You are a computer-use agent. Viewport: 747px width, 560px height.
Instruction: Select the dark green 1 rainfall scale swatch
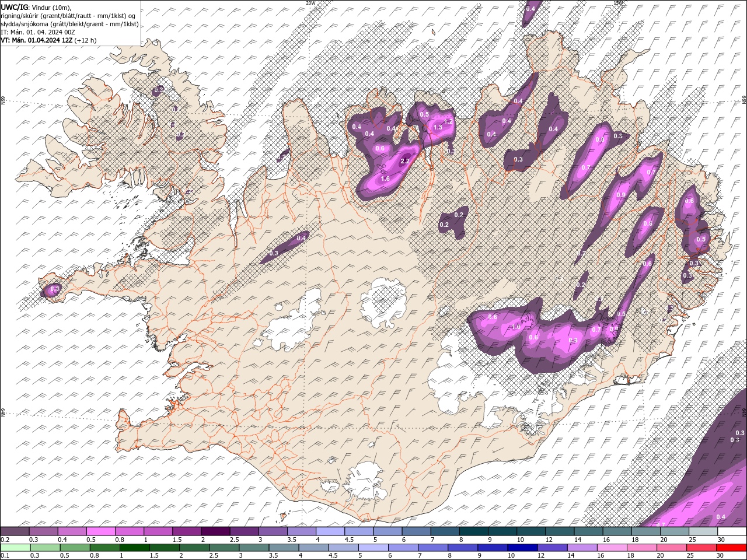134,547
